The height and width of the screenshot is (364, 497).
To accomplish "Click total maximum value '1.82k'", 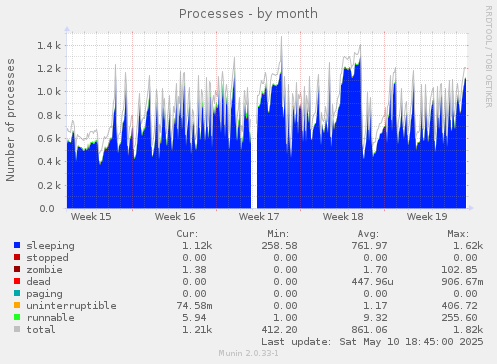I will (x=468, y=330).
